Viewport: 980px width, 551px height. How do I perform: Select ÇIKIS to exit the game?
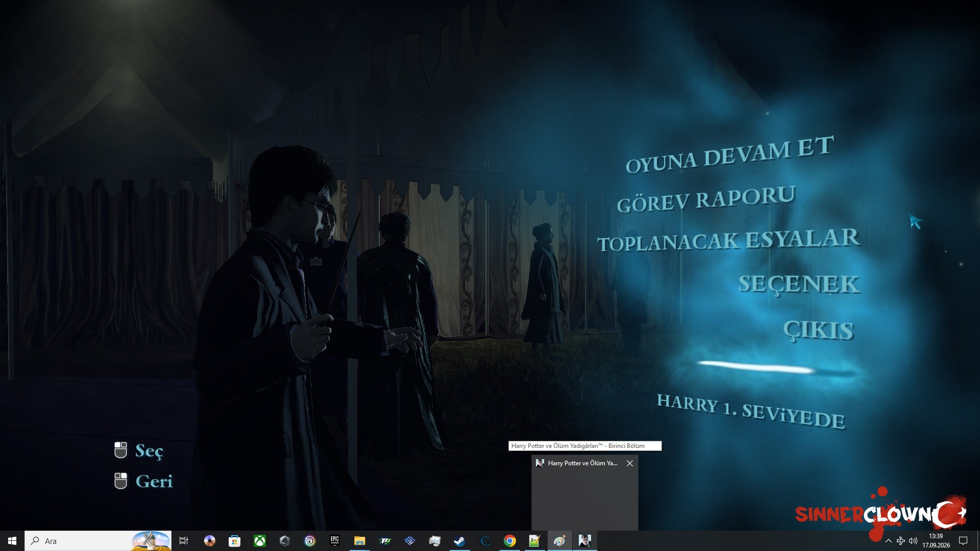(x=818, y=330)
